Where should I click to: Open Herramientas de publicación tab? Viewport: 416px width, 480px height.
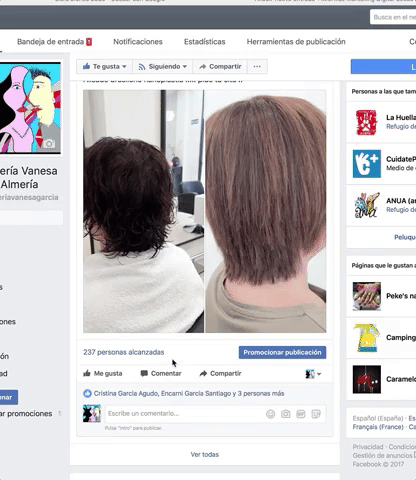tap(296, 42)
